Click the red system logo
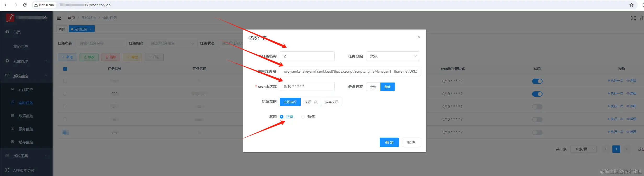This screenshot has height=176, width=644. tap(10, 17)
